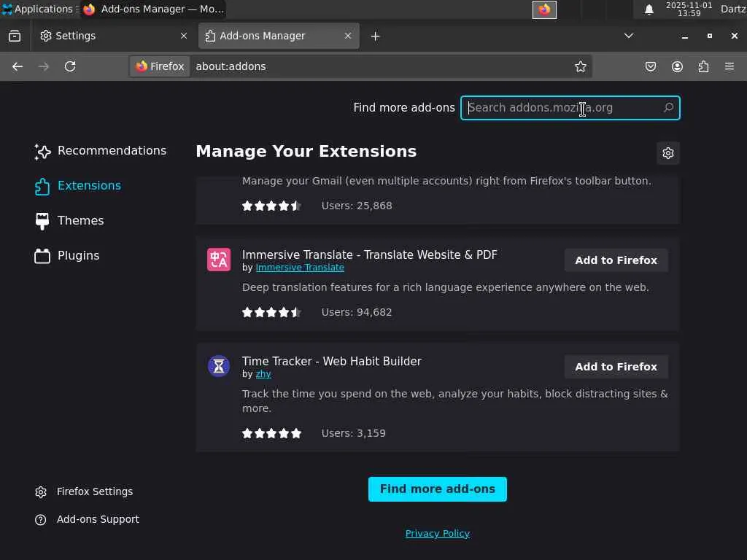747x560 pixels.
Task: Open the notification bell in system panel
Action: (649, 9)
